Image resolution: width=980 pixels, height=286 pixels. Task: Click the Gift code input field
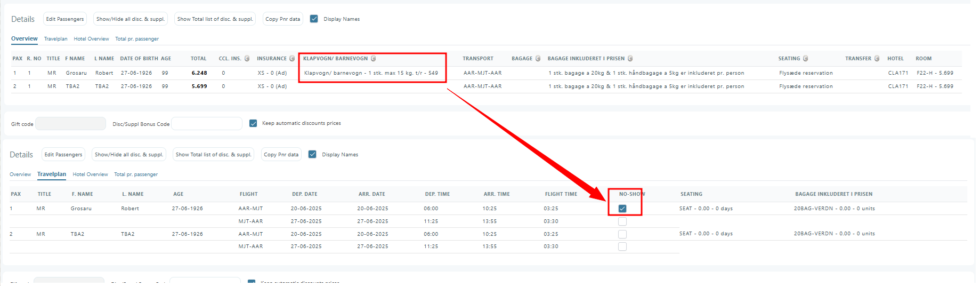click(70, 124)
